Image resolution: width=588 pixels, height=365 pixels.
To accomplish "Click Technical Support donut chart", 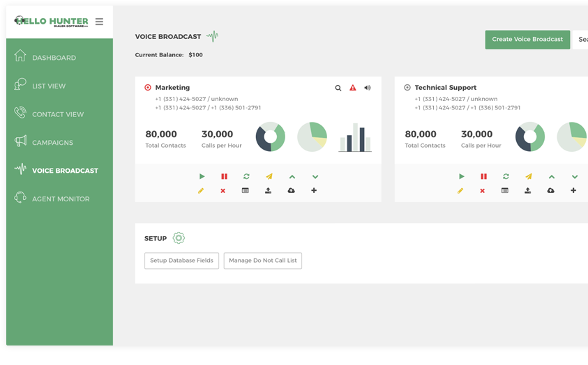I will (530, 137).
